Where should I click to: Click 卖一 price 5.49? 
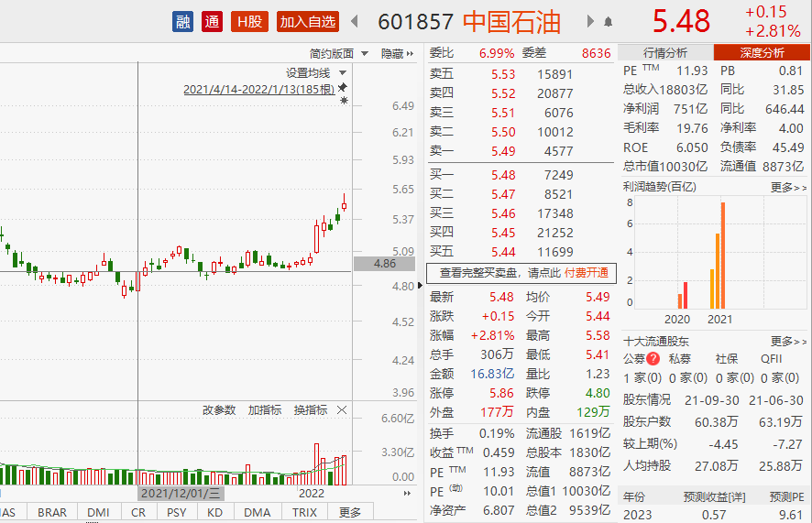[x=503, y=151]
